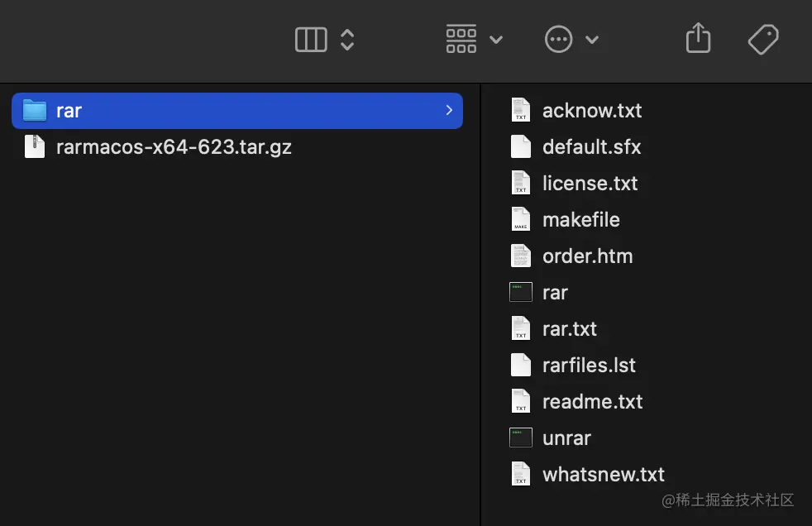Click the group-by grid icon
812x526 pixels.
461,40
